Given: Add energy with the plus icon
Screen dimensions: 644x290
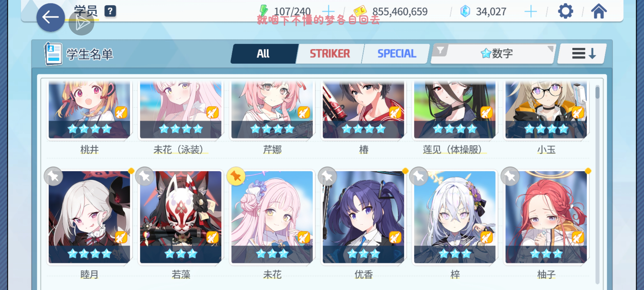Looking at the screenshot, I should click(328, 12).
